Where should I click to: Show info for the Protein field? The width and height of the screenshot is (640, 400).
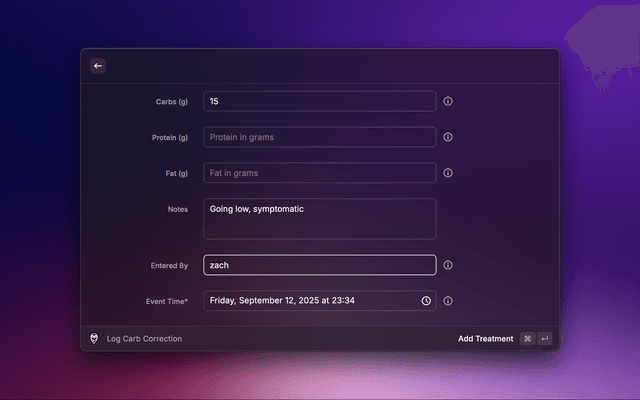tap(448, 137)
